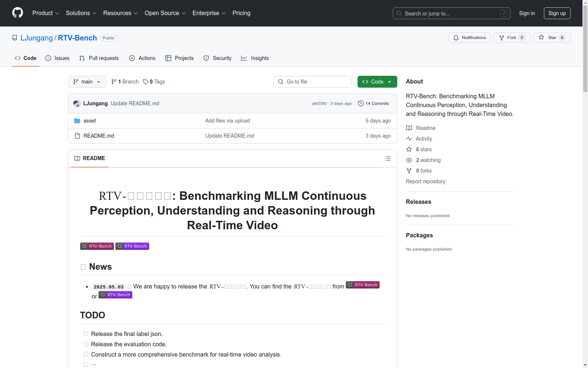Image resolution: width=588 pixels, height=368 pixels.
Task: Switch to the Pull requests tab
Action: coord(99,58)
